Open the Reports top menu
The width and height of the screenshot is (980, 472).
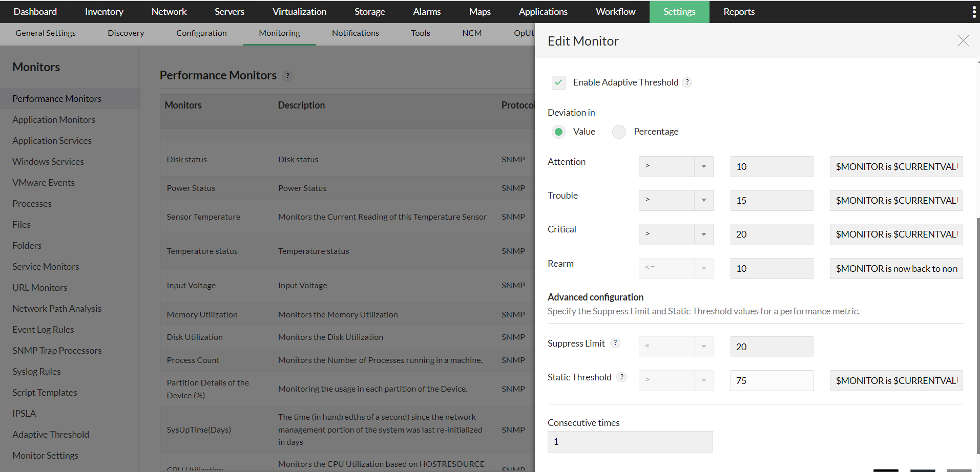point(739,12)
